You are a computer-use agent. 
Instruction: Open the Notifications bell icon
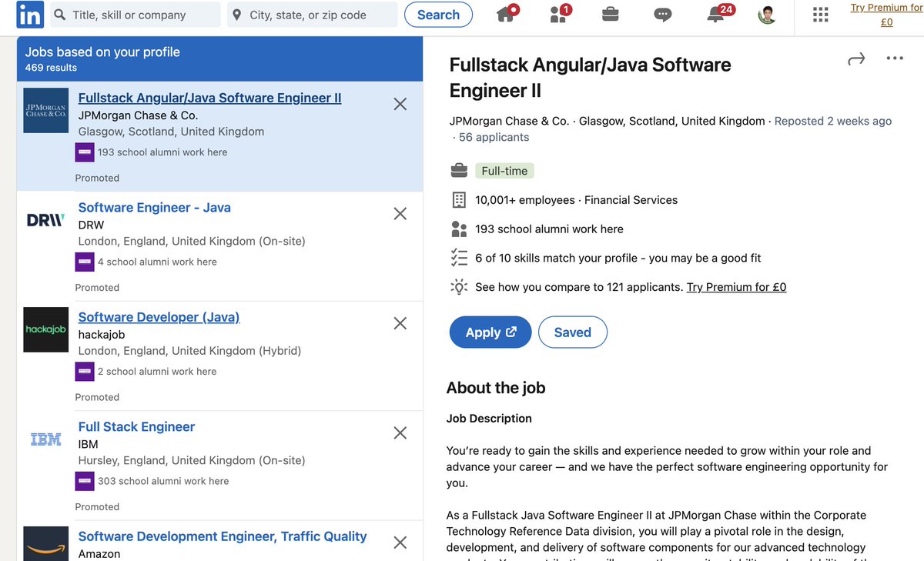coord(717,14)
